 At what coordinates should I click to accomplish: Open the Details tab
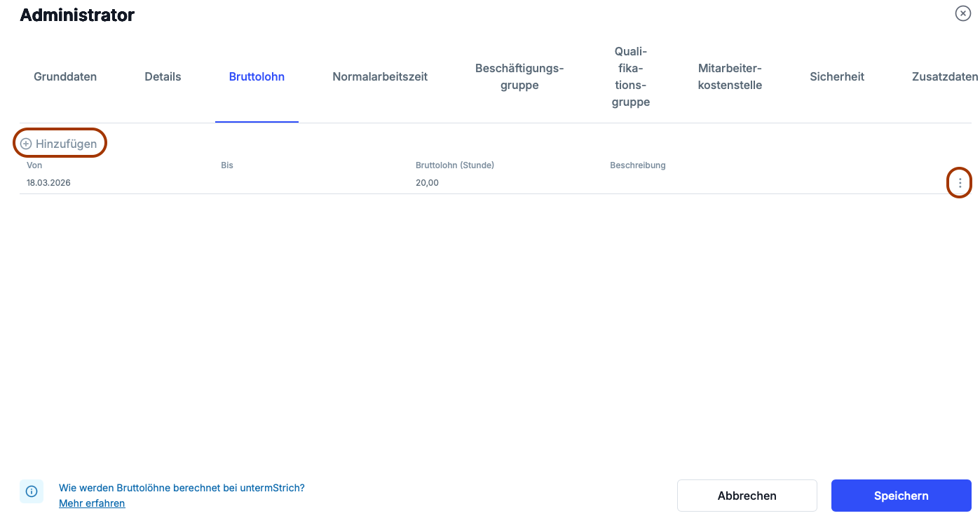point(163,77)
